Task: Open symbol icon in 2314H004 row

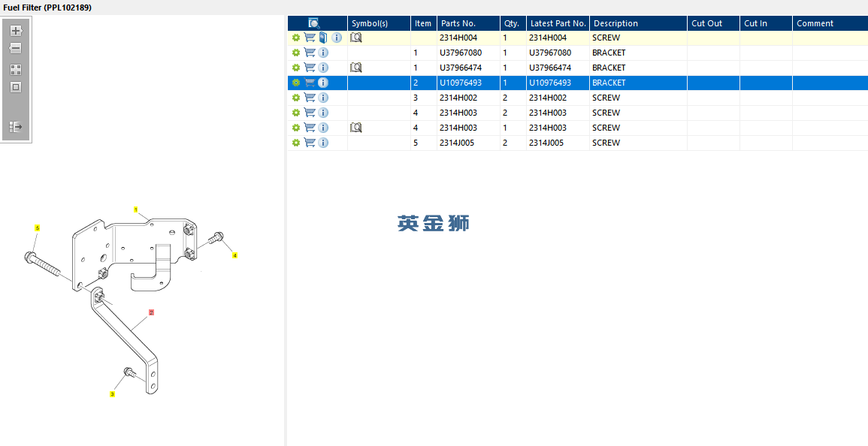Action: point(356,38)
